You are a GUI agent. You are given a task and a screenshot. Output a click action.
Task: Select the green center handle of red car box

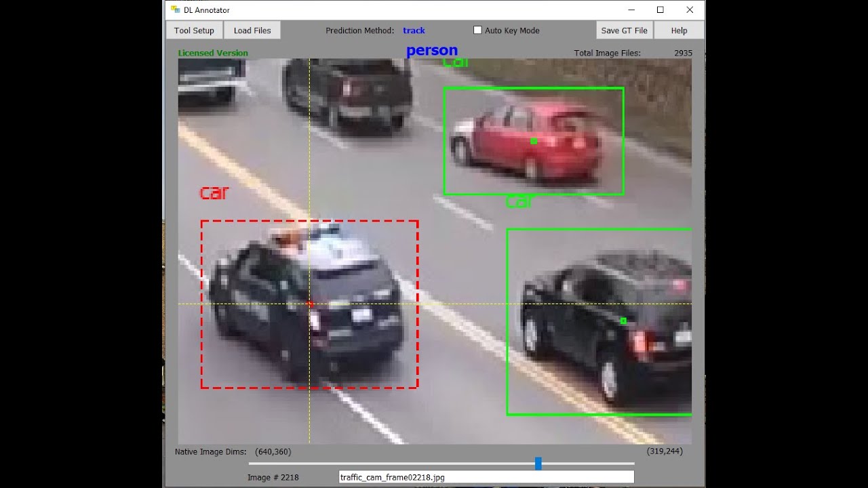pos(534,141)
